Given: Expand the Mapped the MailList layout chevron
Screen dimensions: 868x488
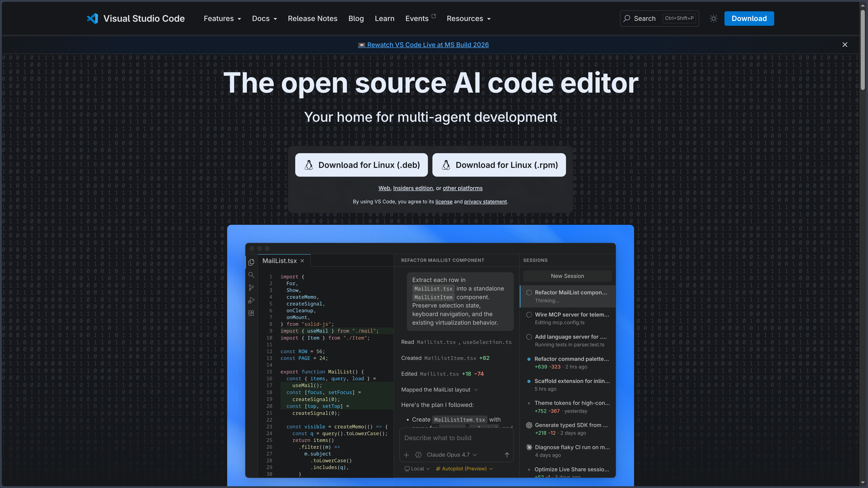Looking at the screenshot, I should (x=476, y=390).
